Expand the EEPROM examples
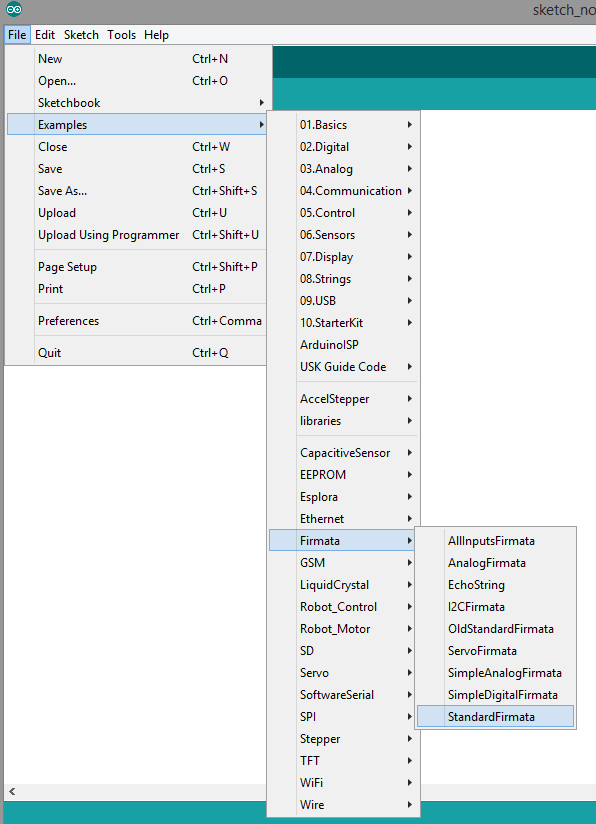This screenshot has width=596, height=824. [x=344, y=475]
